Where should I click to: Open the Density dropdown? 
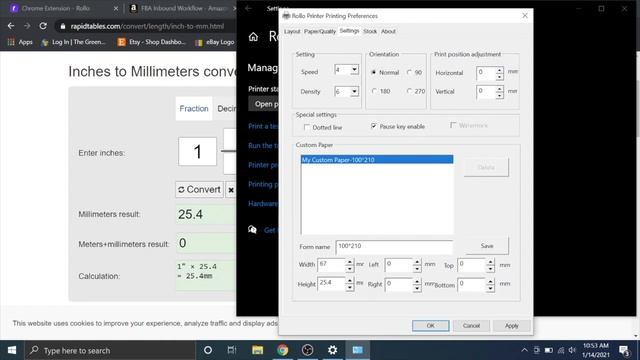(354, 91)
